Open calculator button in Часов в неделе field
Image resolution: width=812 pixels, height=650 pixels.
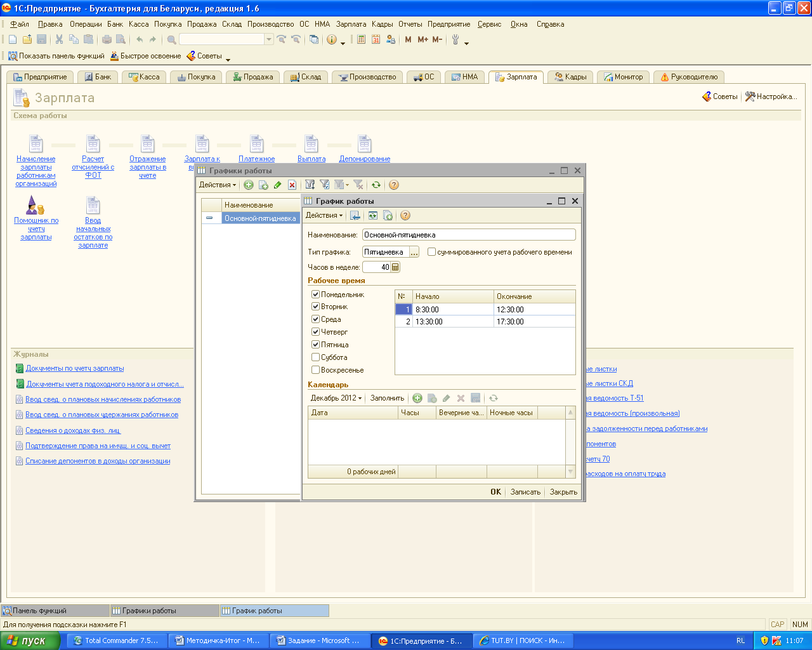[395, 267]
